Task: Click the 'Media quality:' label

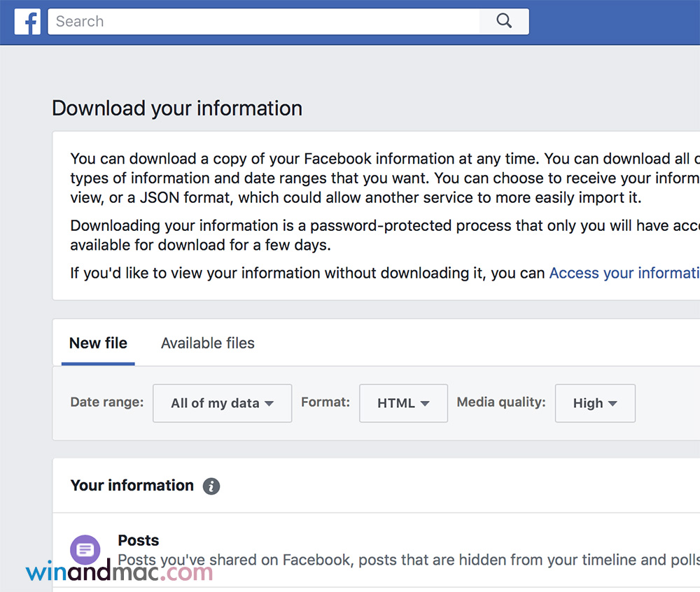Action: click(x=500, y=402)
